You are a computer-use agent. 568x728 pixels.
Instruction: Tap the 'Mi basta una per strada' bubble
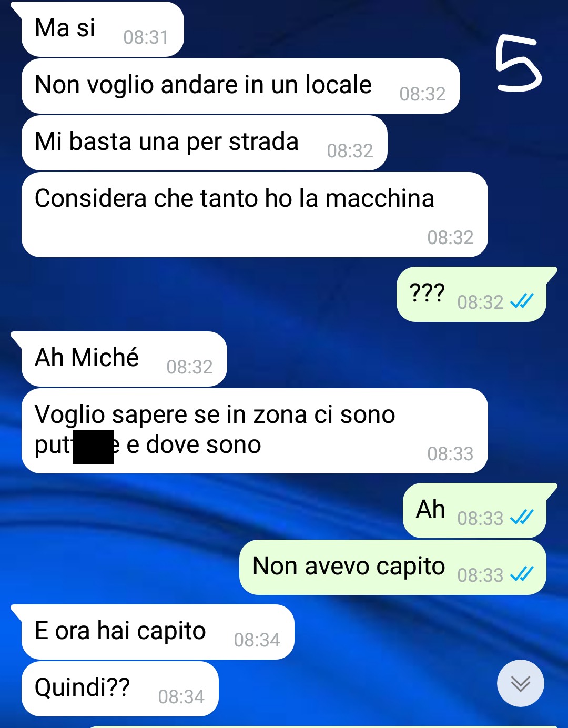point(205,143)
